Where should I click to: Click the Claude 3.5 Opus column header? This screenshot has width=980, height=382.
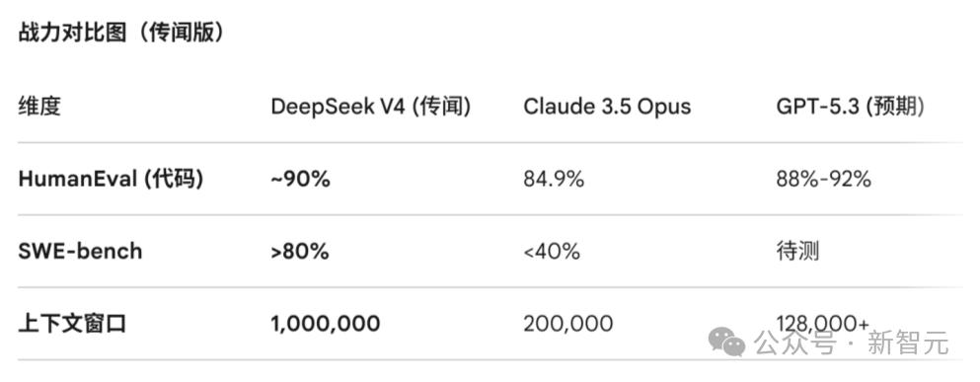[607, 107]
